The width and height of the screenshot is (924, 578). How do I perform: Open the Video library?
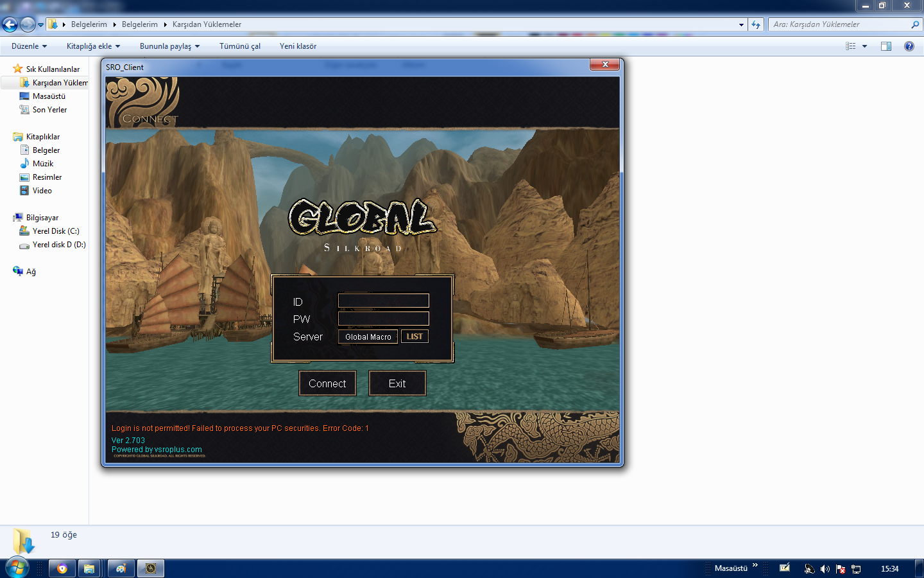42,191
